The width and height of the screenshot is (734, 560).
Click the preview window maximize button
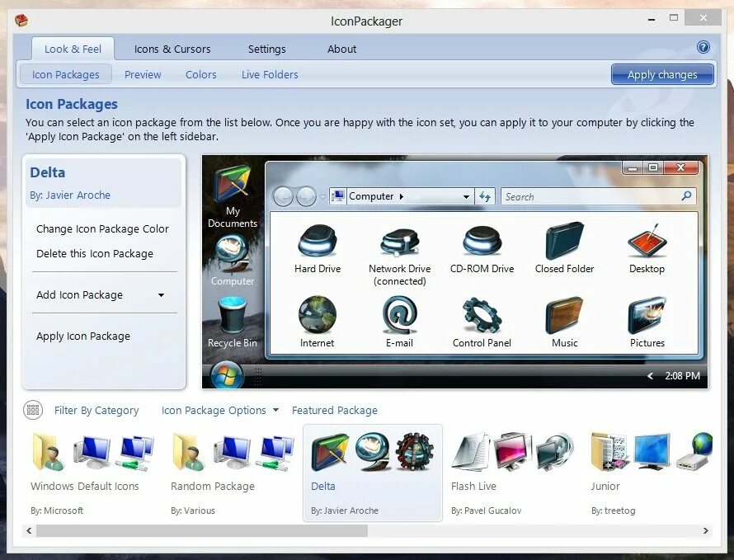pos(653,167)
